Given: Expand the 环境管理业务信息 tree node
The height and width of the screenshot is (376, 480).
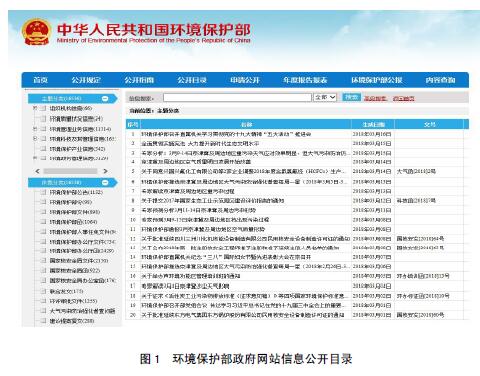Looking at the screenshot, I should (35, 129).
